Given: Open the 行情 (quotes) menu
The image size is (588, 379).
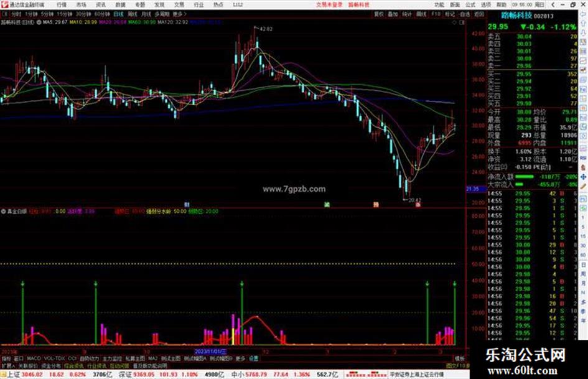Looking at the screenshot, I should click(62, 4).
